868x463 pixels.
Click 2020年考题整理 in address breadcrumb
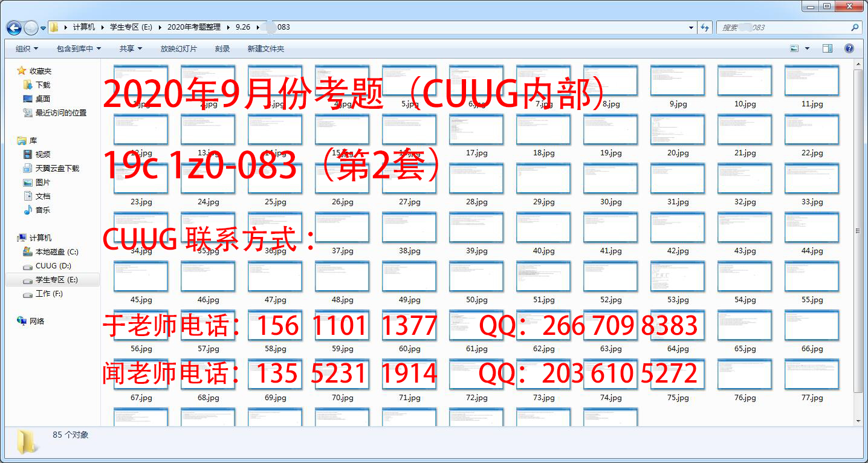pyautogui.click(x=193, y=27)
